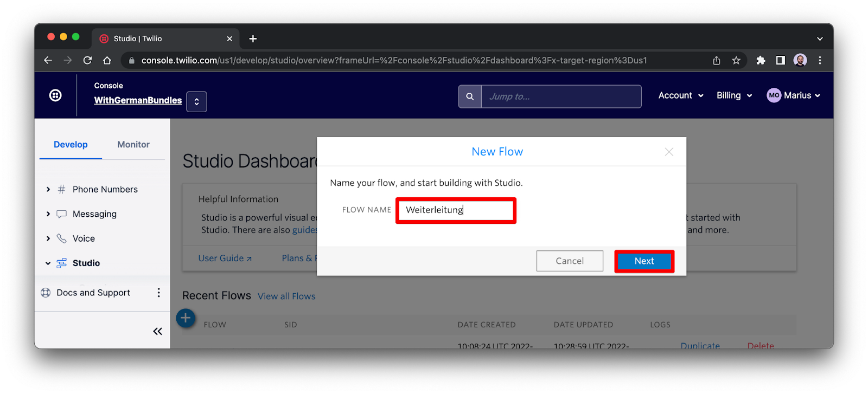Click the Jump to search field

(561, 96)
